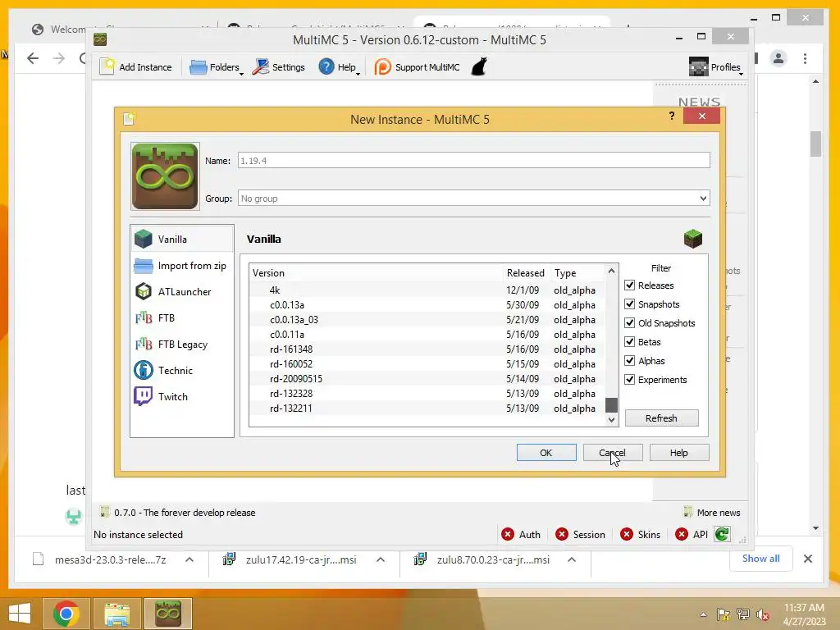This screenshot has height=630, width=840.
Task: Click OK to create the instance
Action: click(546, 453)
